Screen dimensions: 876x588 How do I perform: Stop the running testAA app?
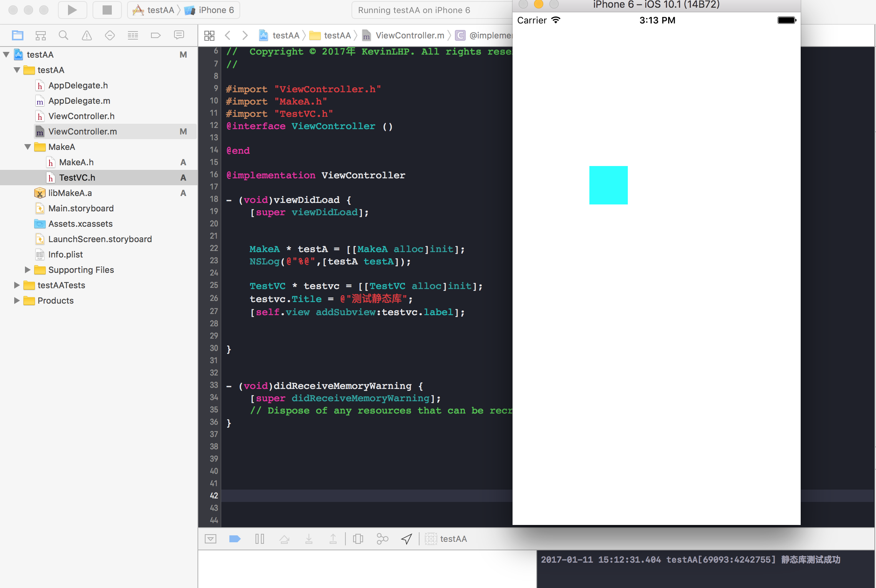[x=107, y=10]
